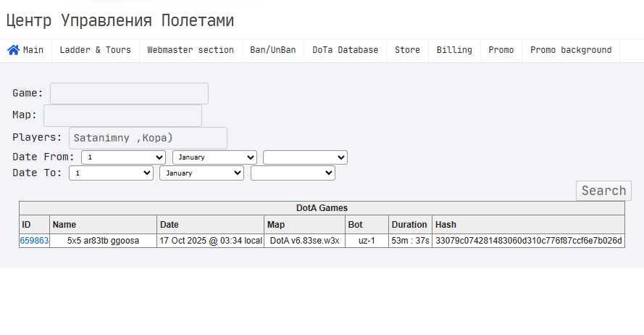Open the Date From month dropdown
The image size is (644, 335).
(x=215, y=157)
